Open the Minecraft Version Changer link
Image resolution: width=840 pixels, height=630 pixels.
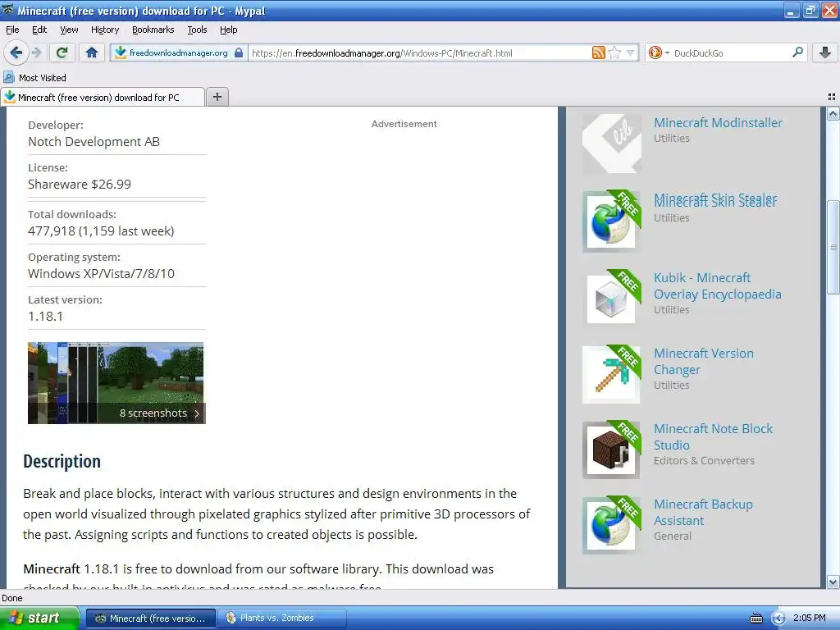click(x=703, y=362)
